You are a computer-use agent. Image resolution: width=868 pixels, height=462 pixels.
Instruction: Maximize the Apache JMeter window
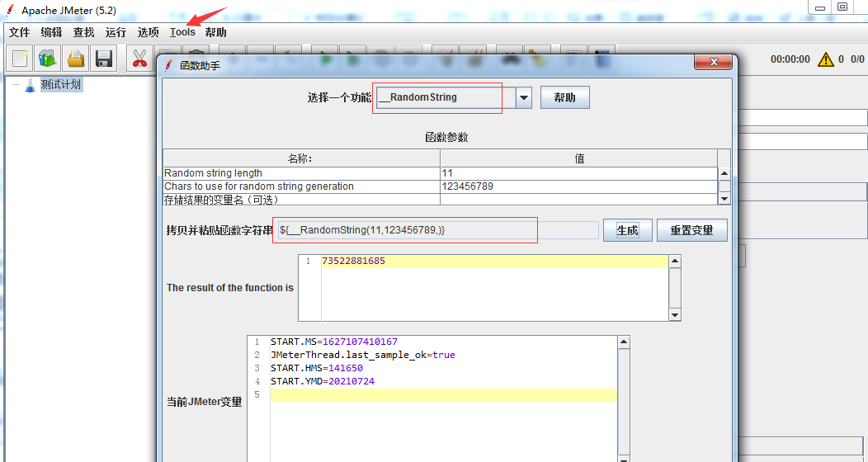(842, 7)
